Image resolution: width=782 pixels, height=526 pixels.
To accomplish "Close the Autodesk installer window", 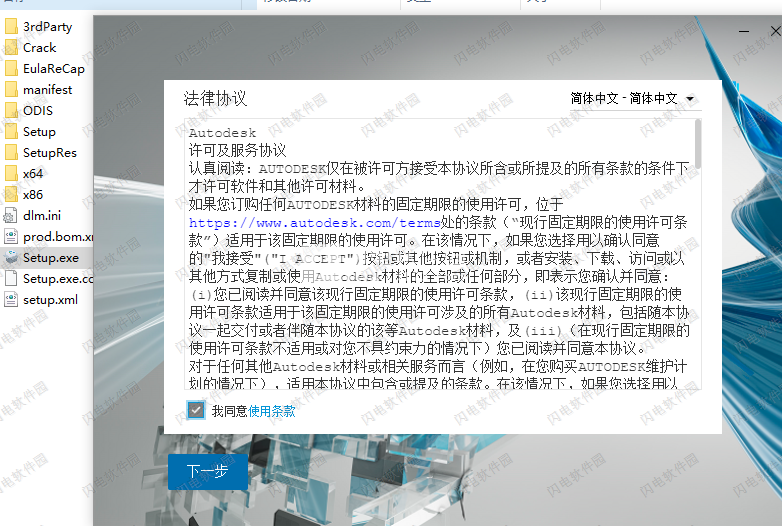I will pos(776,31).
